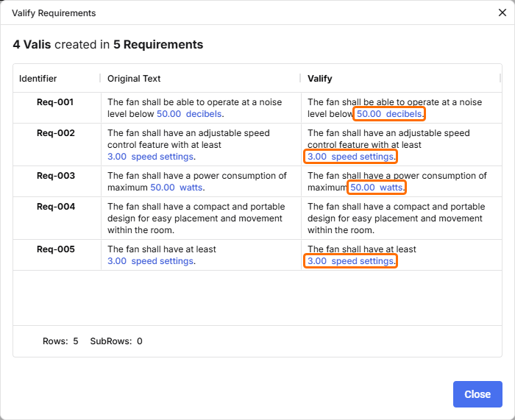Click highlighted '3.00 speed settings' in Req-005 Valify
Viewport: 515px width, 420px height.
[350, 261]
